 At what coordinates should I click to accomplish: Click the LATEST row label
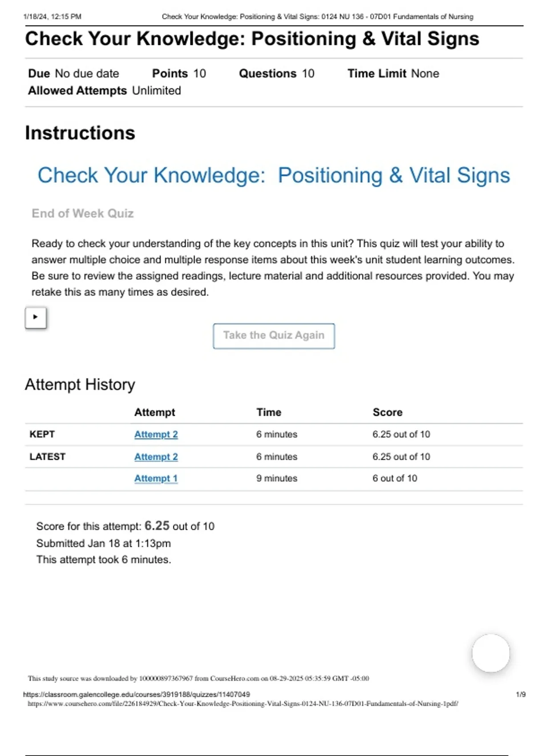(x=47, y=457)
